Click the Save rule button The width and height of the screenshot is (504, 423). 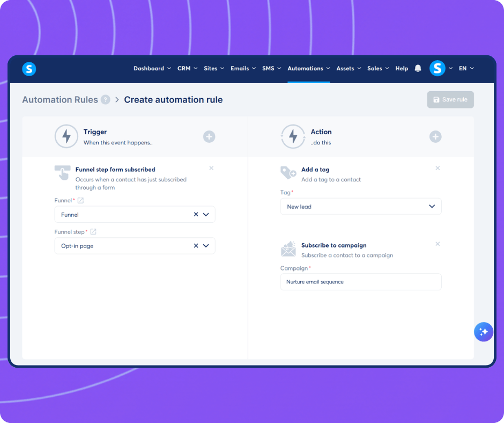click(x=450, y=99)
